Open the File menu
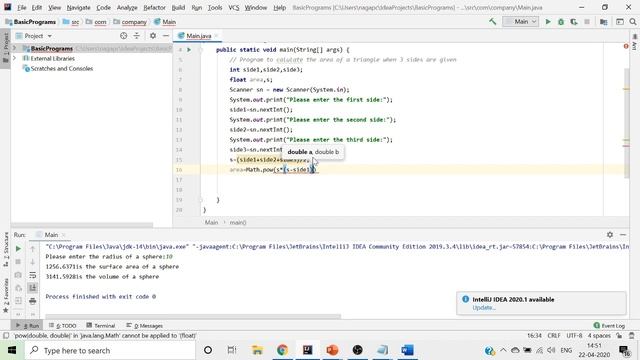 point(22,8)
